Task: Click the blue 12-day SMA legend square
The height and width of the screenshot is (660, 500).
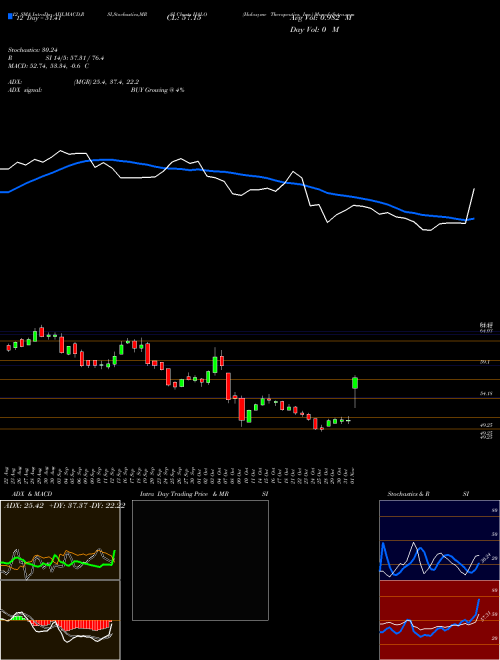Action: point(10,16)
